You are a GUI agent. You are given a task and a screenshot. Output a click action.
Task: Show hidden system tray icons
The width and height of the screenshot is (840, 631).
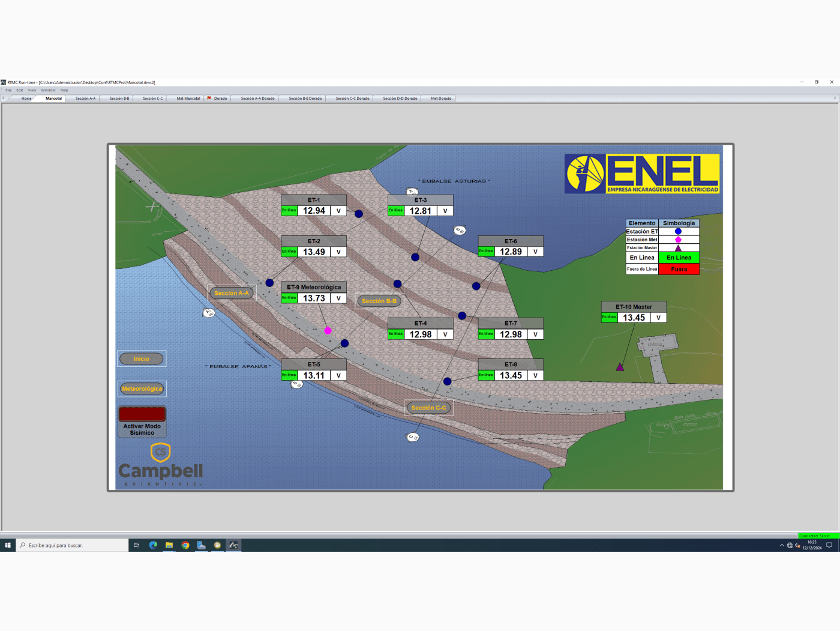(782, 545)
